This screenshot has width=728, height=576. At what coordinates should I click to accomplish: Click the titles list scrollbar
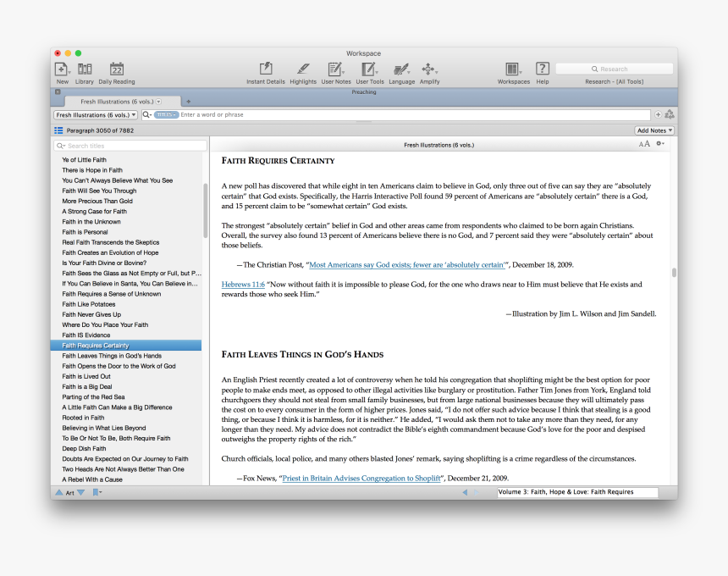coord(205,210)
